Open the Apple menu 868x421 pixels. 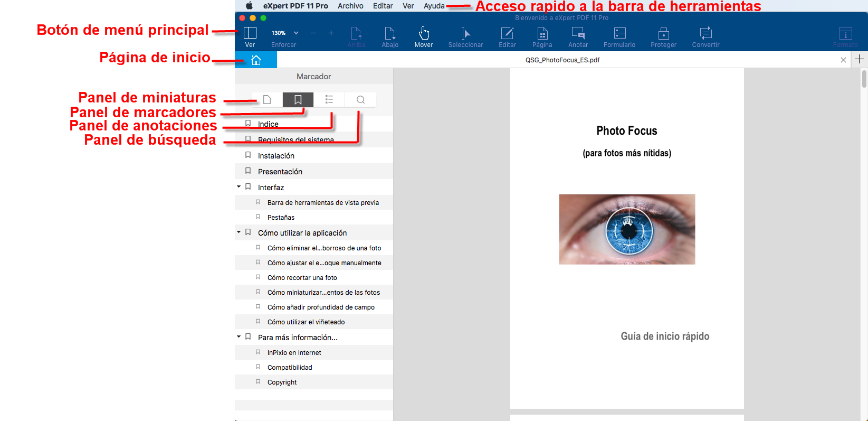[249, 6]
